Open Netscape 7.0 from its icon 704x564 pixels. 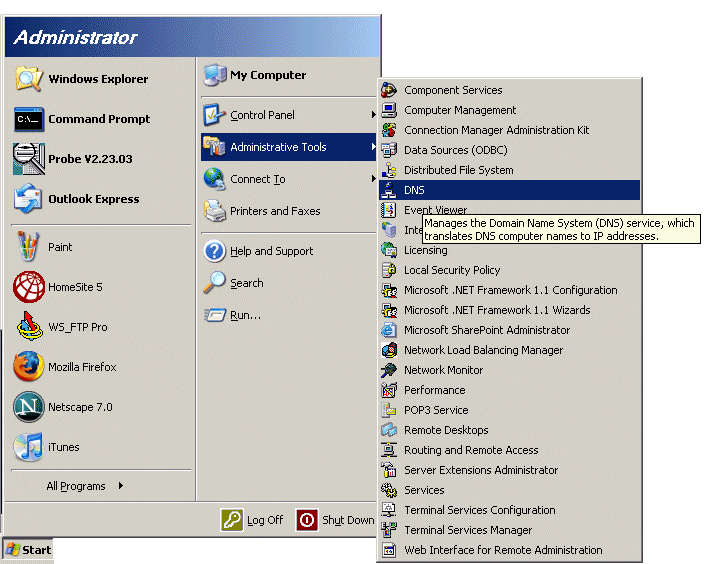[x=29, y=407]
